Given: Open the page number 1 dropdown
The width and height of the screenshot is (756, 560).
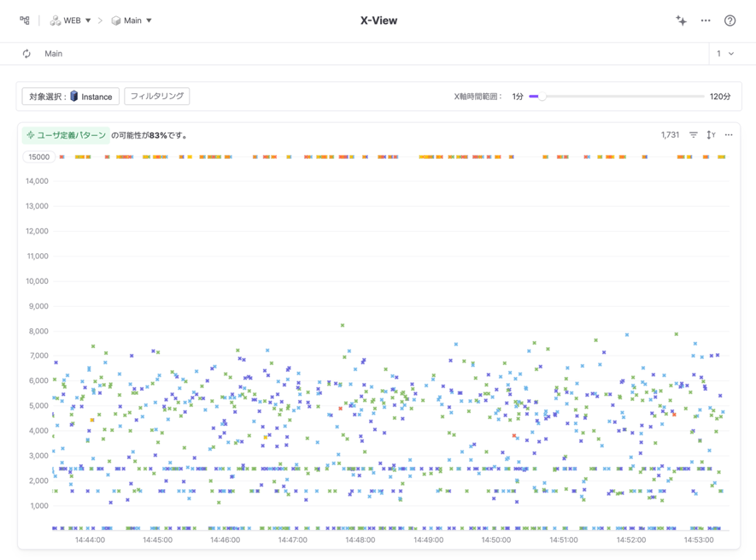Looking at the screenshot, I should [x=725, y=54].
